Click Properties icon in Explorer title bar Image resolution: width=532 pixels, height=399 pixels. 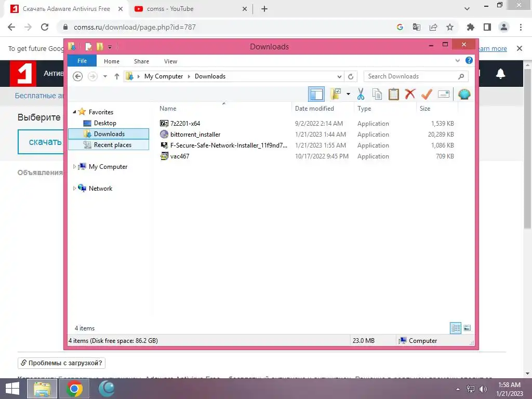click(88, 46)
